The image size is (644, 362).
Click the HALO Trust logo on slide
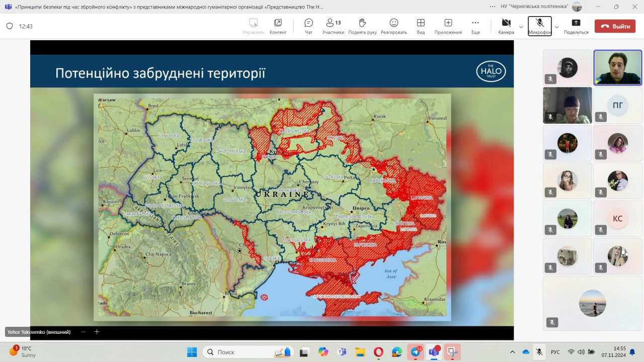tap(491, 71)
